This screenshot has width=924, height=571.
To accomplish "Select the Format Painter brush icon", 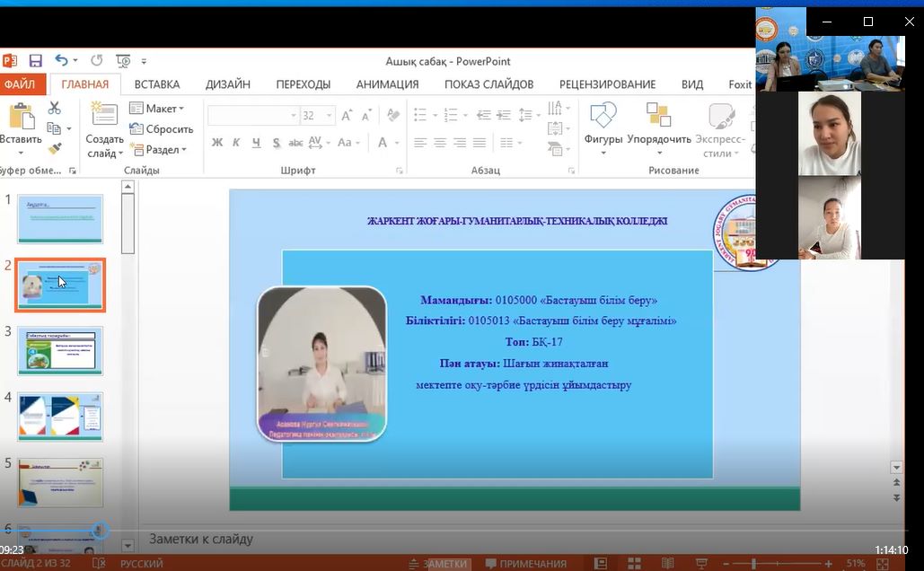I will tap(54, 148).
